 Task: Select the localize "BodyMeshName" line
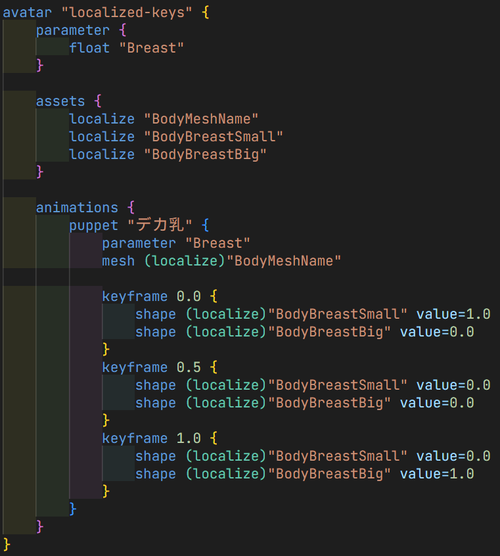[x=164, y=119]
